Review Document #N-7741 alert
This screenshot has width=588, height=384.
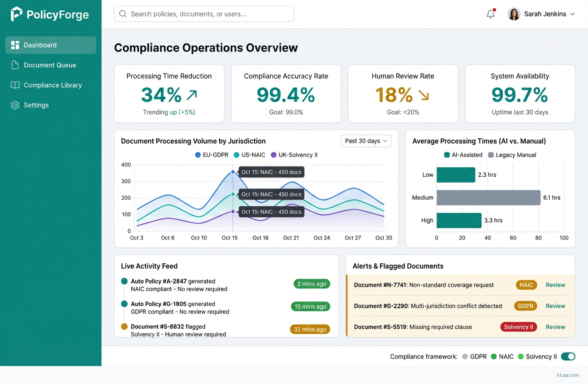point(555,285)
